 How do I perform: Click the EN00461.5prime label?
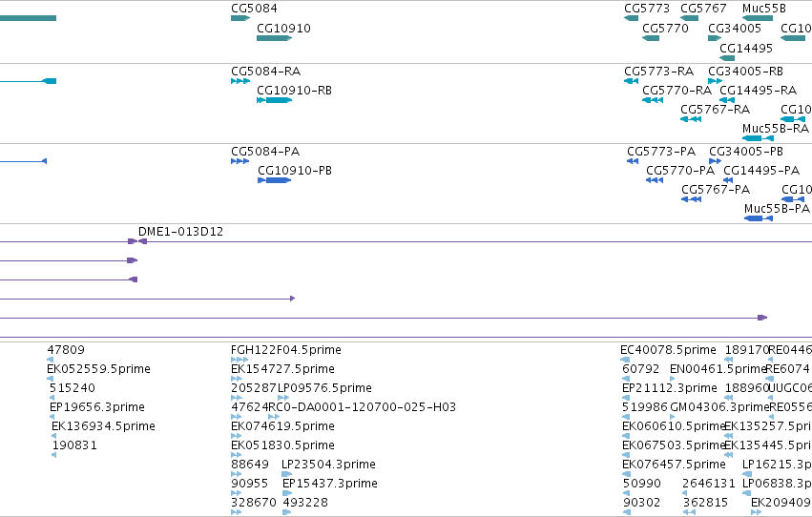tap(718, 368)
